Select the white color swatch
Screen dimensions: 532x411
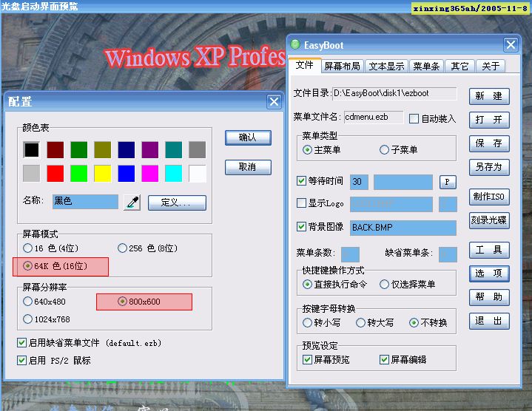pos(197,174)
